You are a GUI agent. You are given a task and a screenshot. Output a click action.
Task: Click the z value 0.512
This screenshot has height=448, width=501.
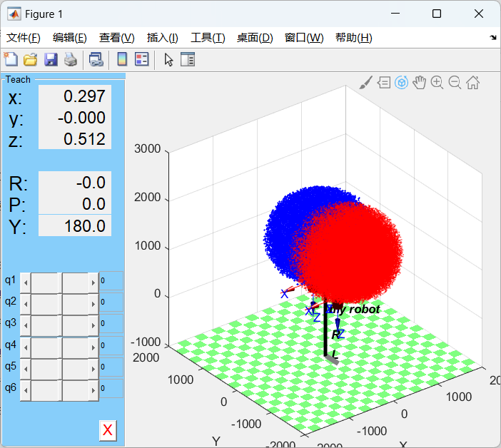(x=75, y=139)
